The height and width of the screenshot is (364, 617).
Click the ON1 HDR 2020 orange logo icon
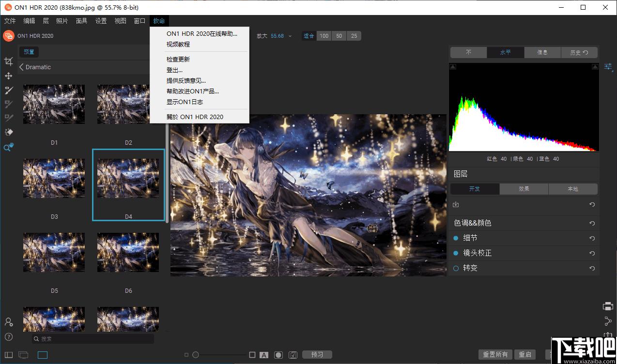(x=8, y=35)
